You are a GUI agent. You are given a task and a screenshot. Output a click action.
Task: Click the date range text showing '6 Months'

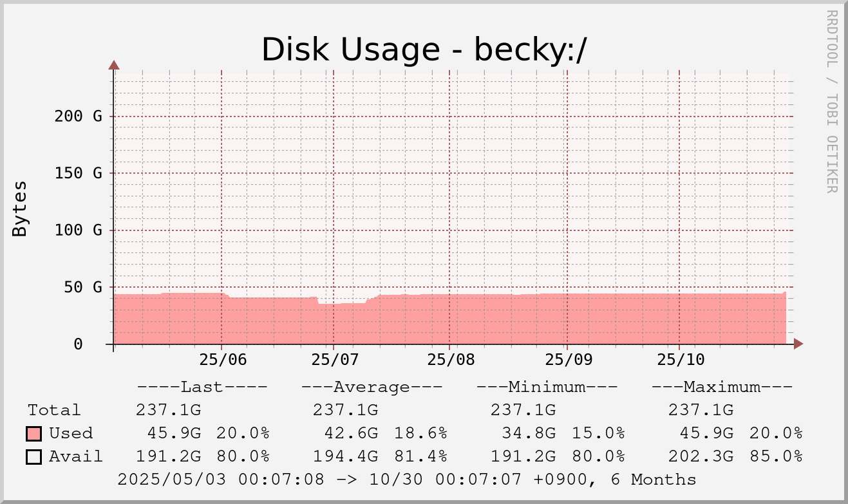[663, 480]
